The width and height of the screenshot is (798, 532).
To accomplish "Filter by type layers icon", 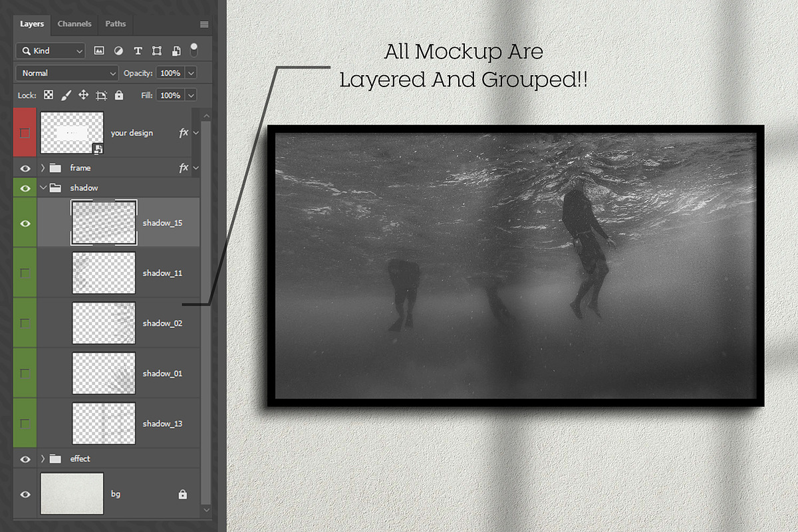I will click(138, 51).
